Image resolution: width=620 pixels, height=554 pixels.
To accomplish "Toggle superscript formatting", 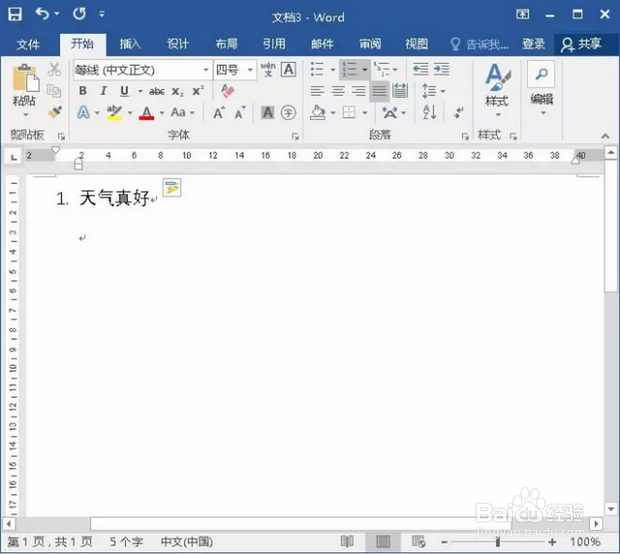I will point(198,91).
